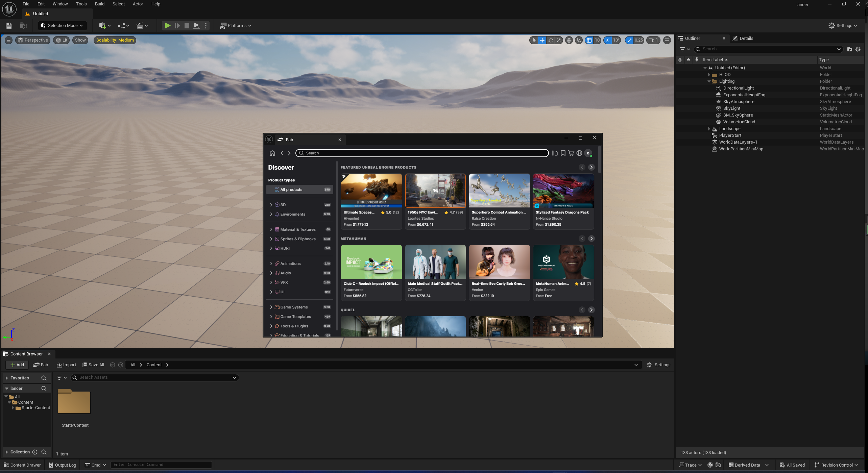Image resolution: width=868 pixels, height=473 pixels.
Task: Open the StarterContent folder thumbnail
Action: (x=74, y=402)
